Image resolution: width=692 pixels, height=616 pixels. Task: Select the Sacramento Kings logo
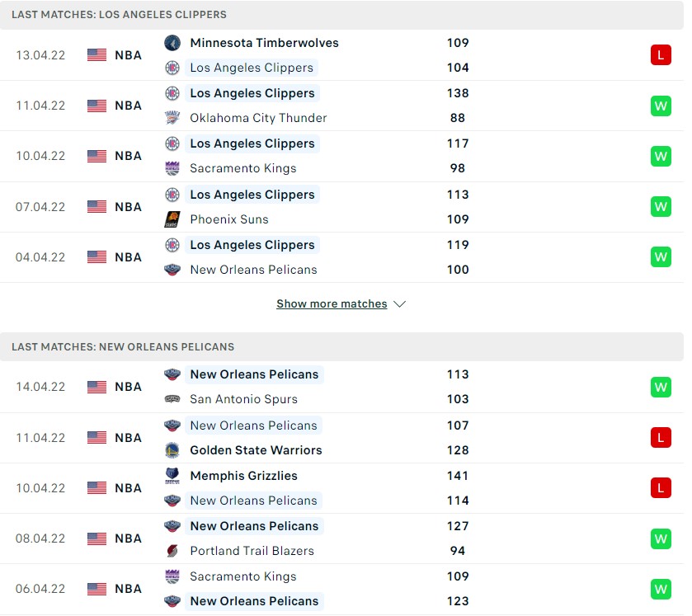point(173,168)
